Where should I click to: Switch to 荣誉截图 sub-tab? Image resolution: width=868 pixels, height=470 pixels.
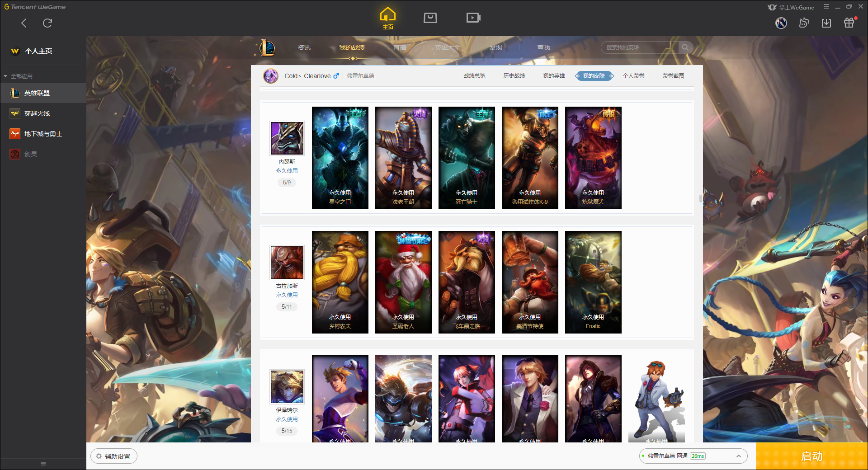(x=673, y=76)
